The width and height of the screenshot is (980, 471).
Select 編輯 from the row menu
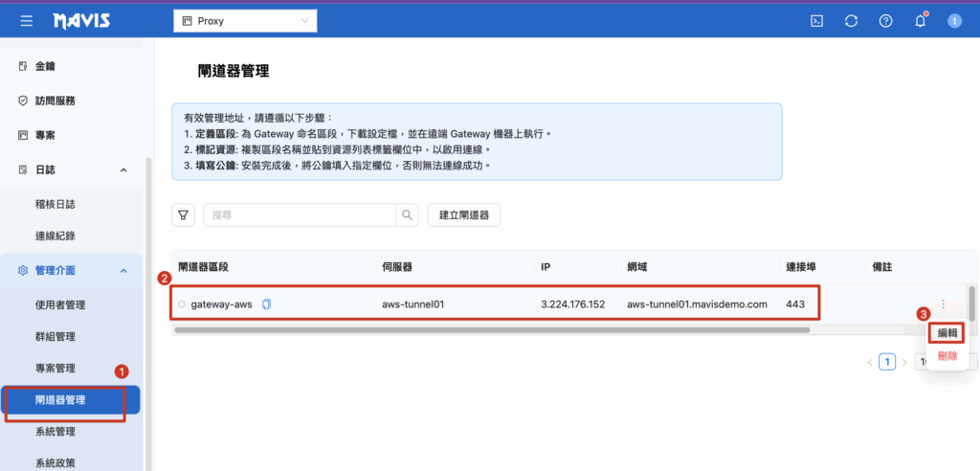(x=947, y=332)
